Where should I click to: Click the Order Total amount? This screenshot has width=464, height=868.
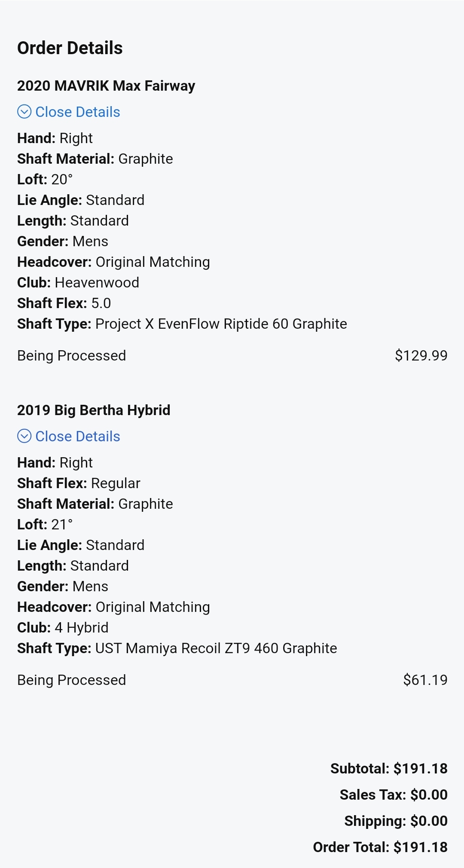click(420, 847)
